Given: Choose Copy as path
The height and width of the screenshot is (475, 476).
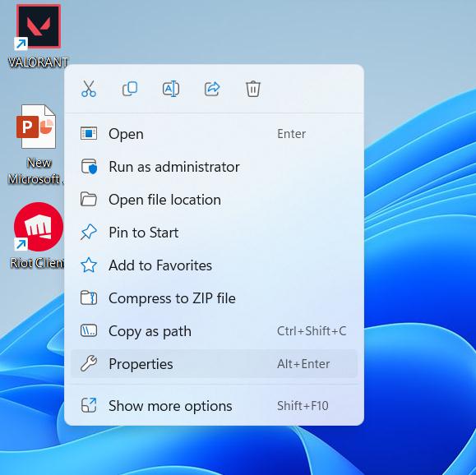Looking at the screenshot, I should click(214, 331).
